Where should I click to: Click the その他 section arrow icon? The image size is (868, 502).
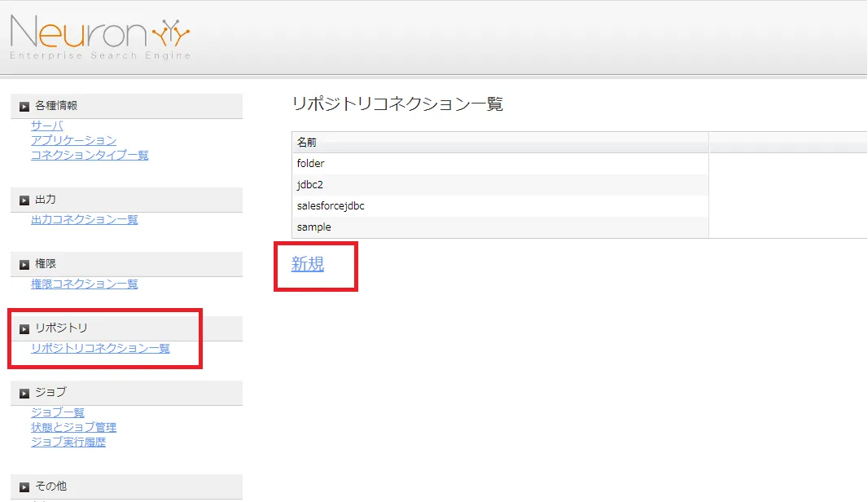point(24,487)
